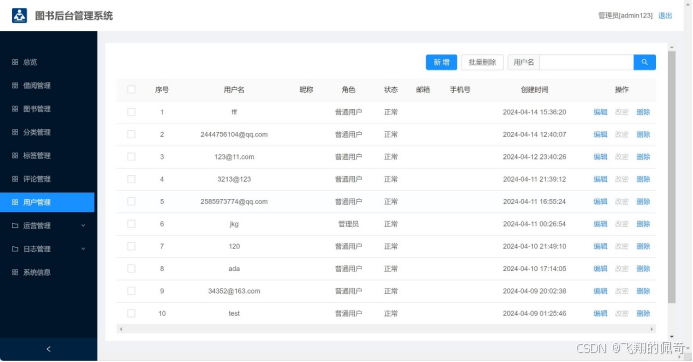Click the grid icon beside 总览
Image resolution: width=693 pixels, height=362 pixels.
(15, 62)
